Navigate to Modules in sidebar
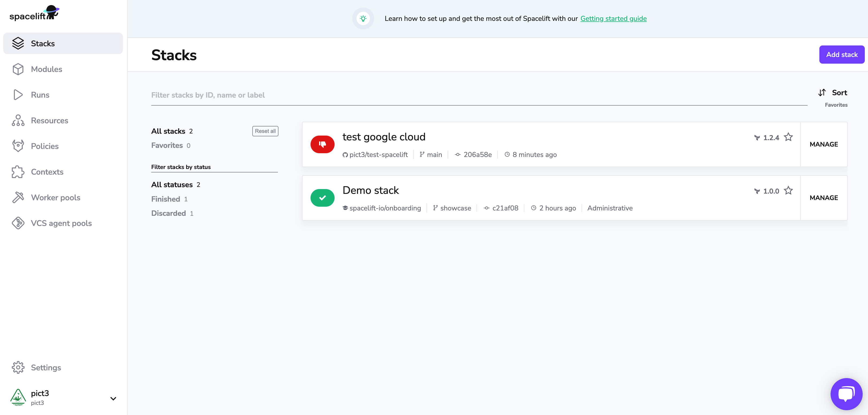This screenshot has width=868, height=415. pyautogui.click(x=46, y=69)
